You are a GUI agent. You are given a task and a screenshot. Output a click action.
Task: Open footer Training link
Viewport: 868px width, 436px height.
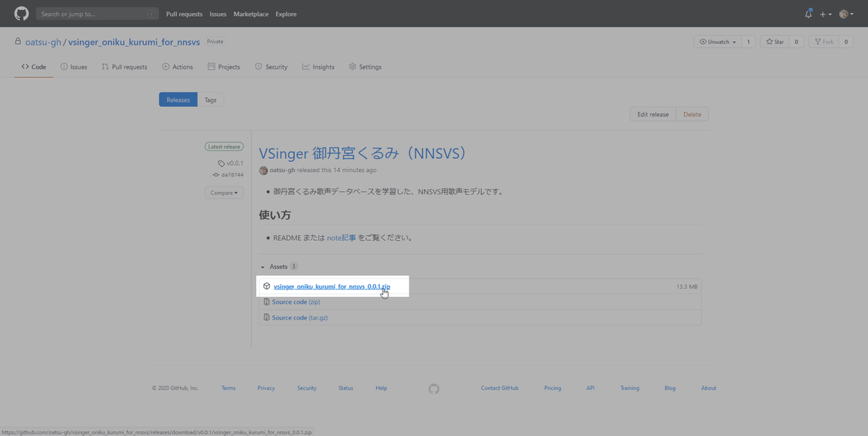coord(629,388)
